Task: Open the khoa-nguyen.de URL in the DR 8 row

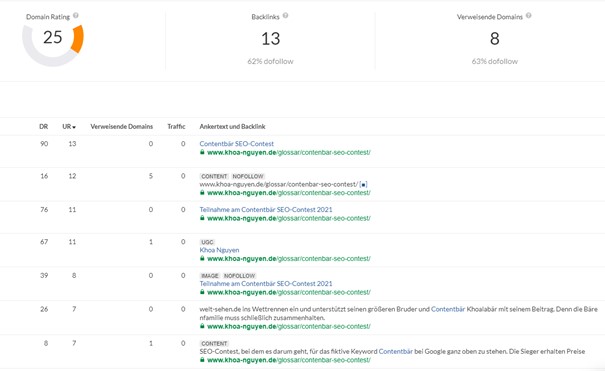Action: 289,360
